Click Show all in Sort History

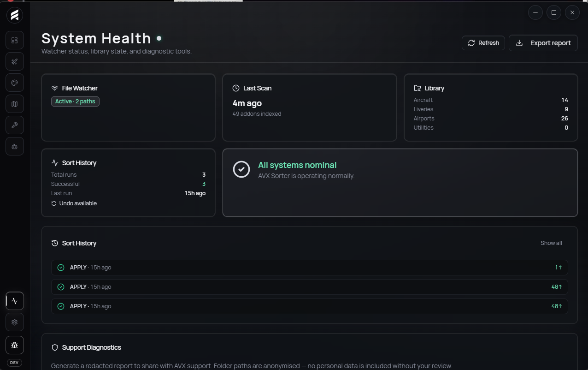pyautogui.click(x=551, y=243)
